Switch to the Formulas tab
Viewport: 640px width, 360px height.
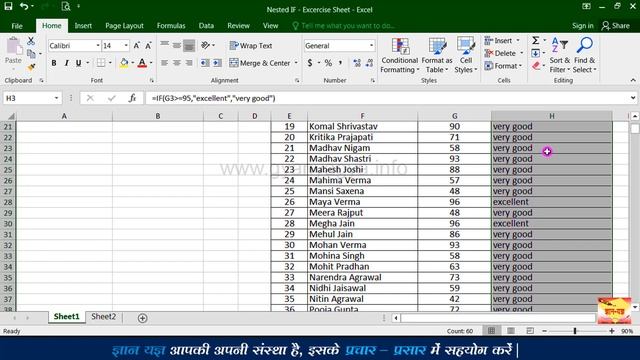coord(171,26)
